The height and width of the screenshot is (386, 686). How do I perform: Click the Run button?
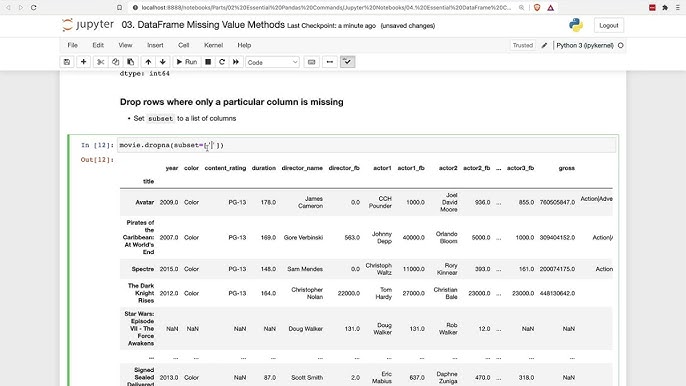tap(186, 62)
